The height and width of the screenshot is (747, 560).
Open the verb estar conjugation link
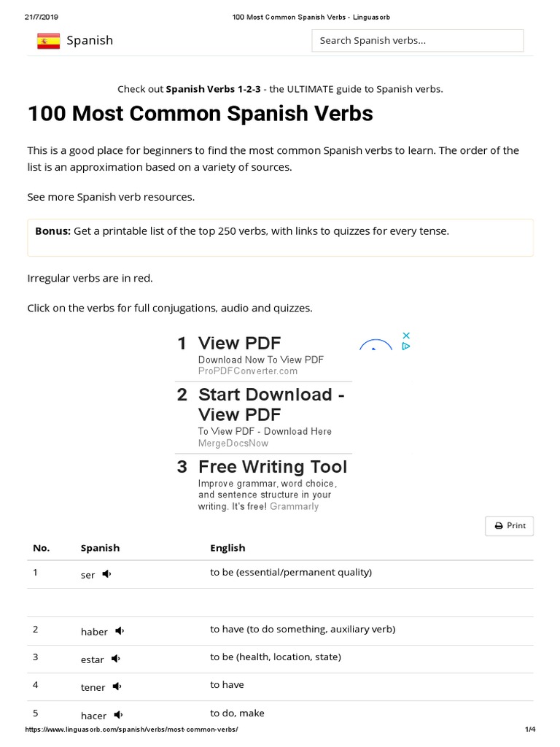click(x=93, y=659)
